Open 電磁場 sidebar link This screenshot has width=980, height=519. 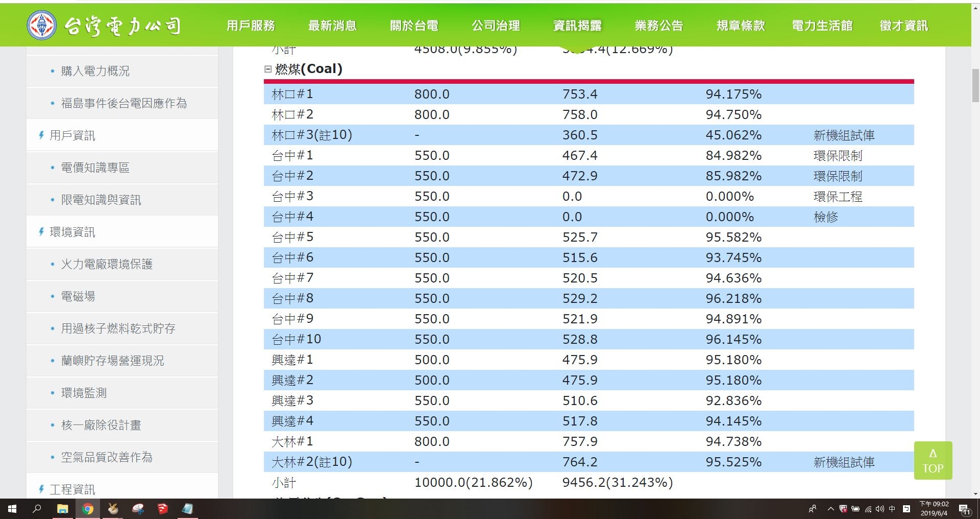coord(78,296)
